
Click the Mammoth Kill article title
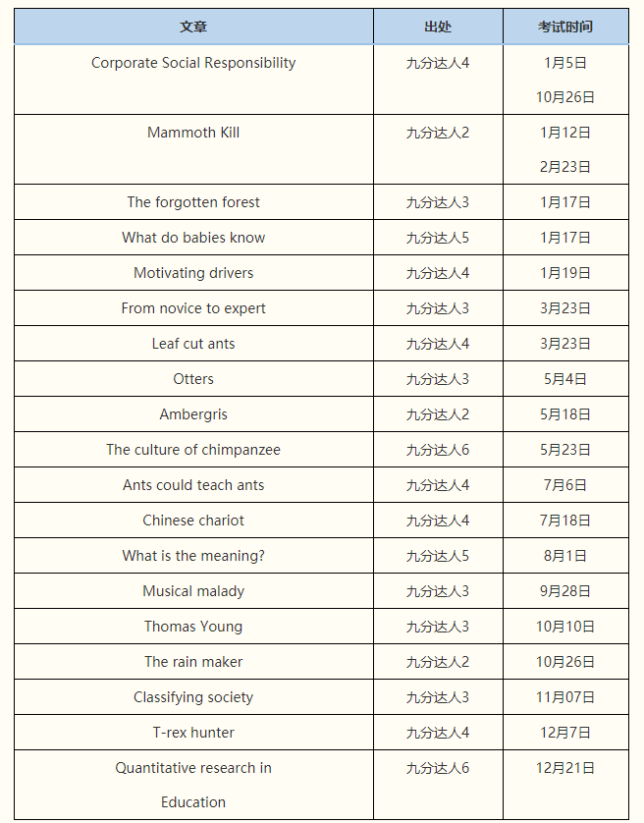[193, 133]
